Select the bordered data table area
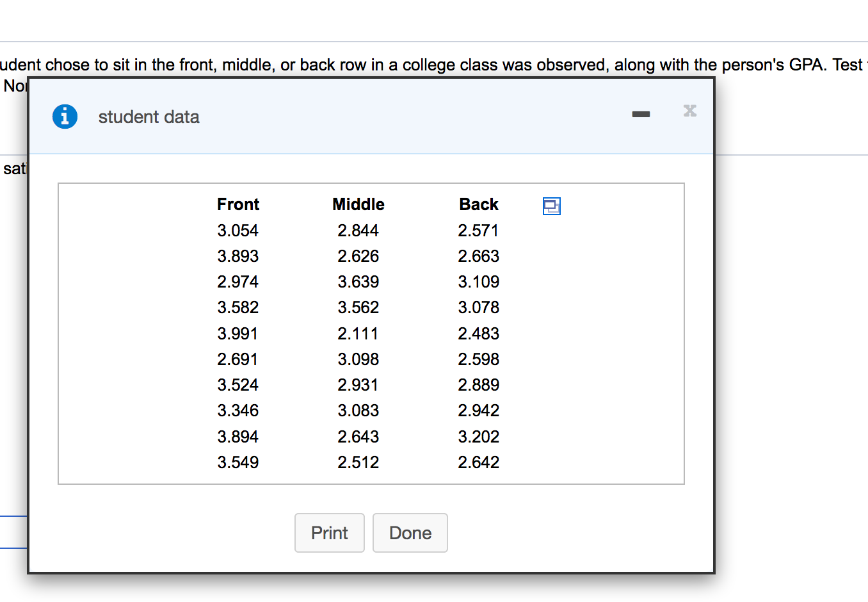 371,333
